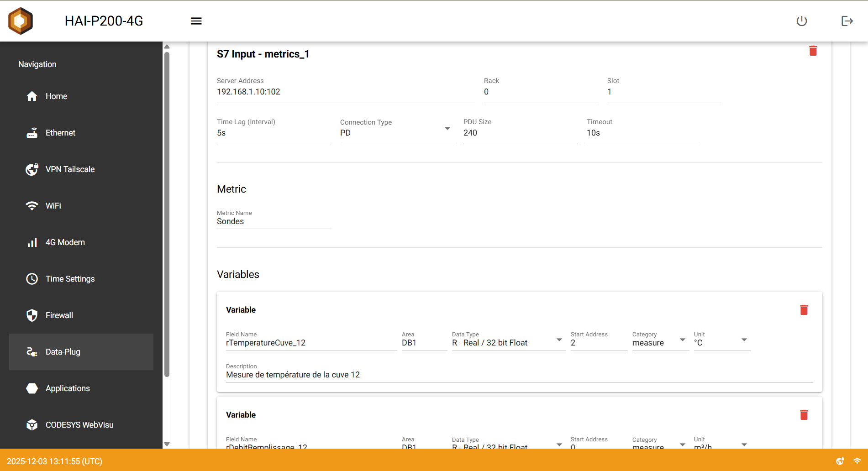Viewport: 868px width, 471px height.
Task: Open the WiFi settings icon
Action: [x=32, y=205]
